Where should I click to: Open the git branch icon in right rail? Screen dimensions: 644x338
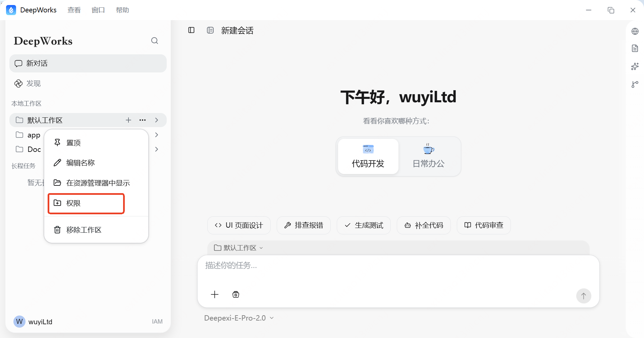coord(635,84)
